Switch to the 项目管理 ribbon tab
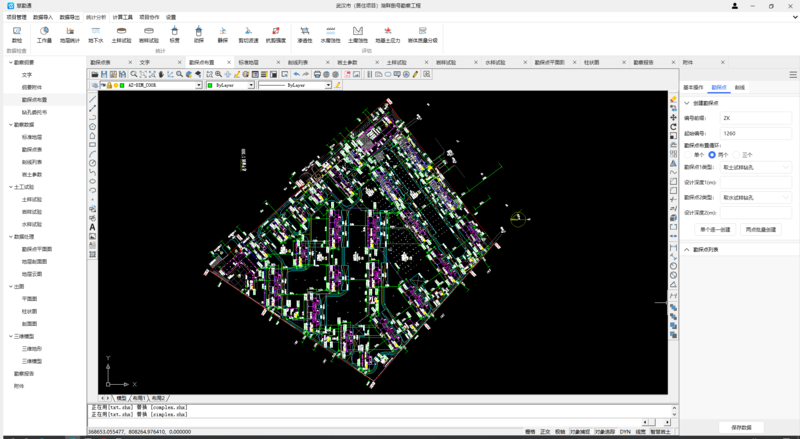Image resolution: width=800 pixels, height=439 pixels. point(16,17)
